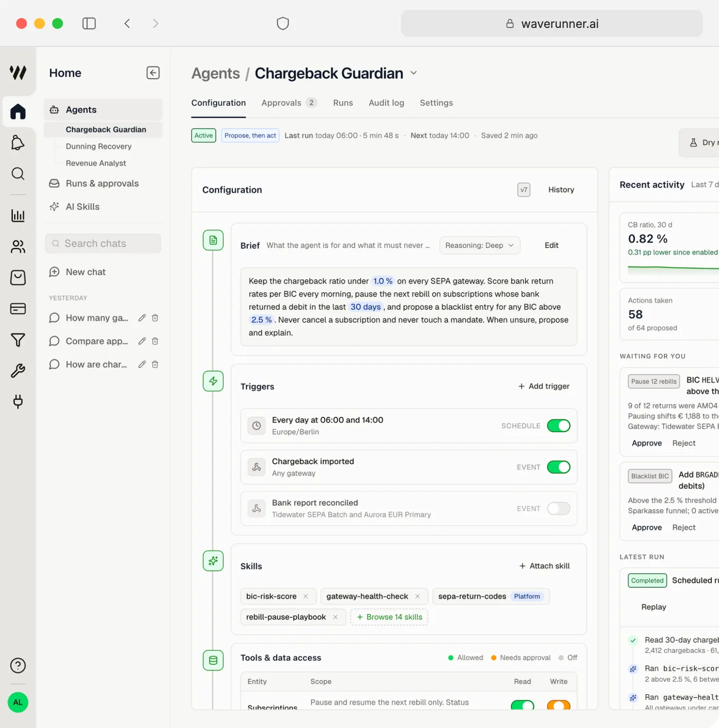Open the funnel icon in left rail
The height and width of the screenshot is (728, 719).
[18, 340]
